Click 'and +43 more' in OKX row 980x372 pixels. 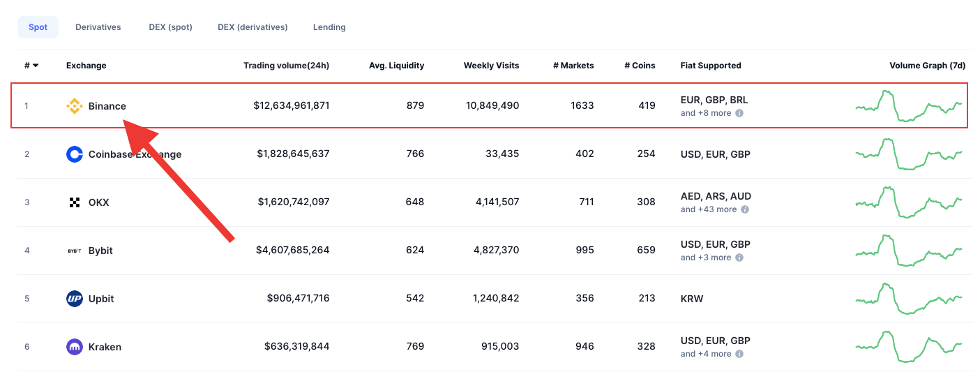click(x=709, y=209)
